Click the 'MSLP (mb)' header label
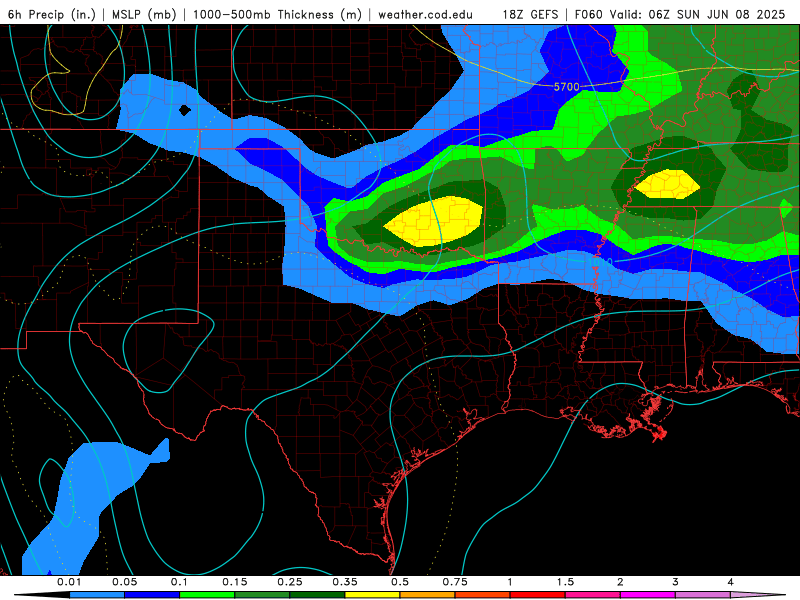800x600 pixels. coord(144,14)
